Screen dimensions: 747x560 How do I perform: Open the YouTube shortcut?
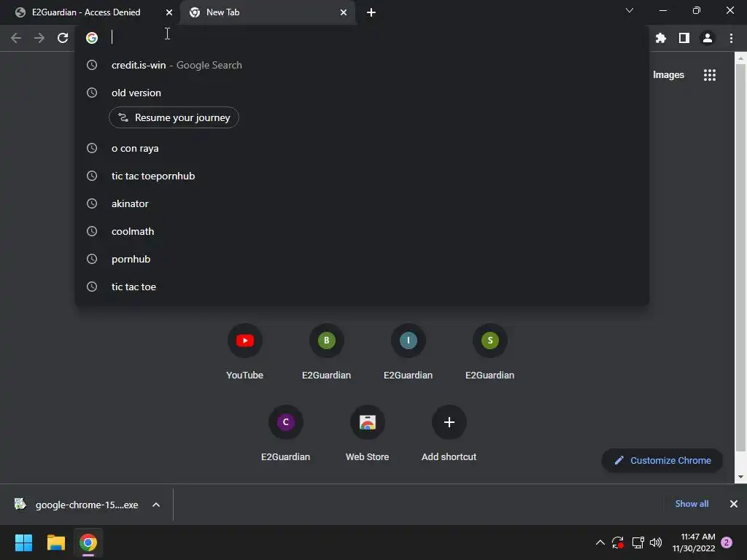pos(245,351)
